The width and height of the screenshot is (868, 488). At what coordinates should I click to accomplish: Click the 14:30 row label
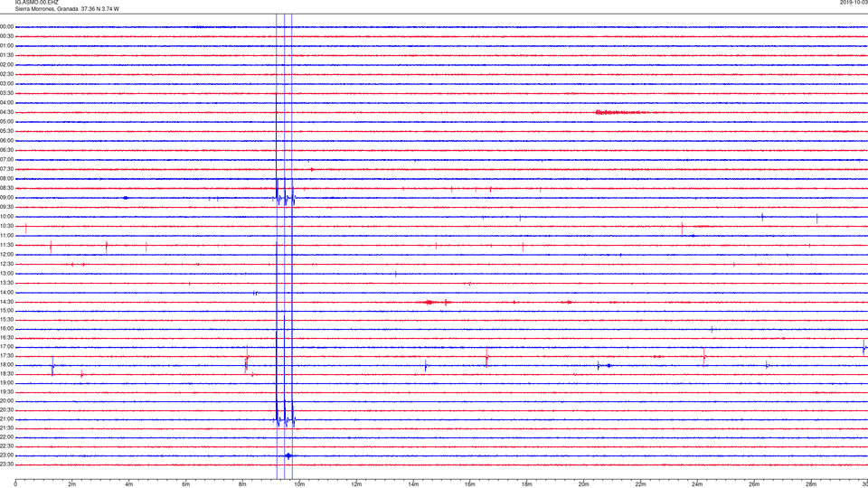[7, 302]
